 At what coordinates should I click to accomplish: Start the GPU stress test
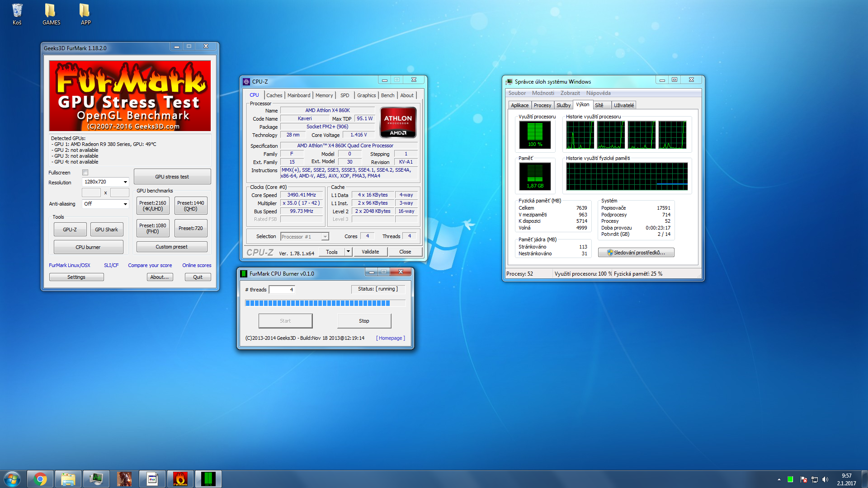click(172, 177)
